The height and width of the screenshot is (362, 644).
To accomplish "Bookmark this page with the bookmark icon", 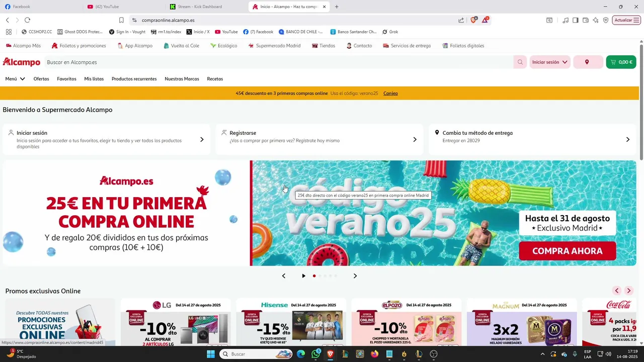I will click(121, 20).
